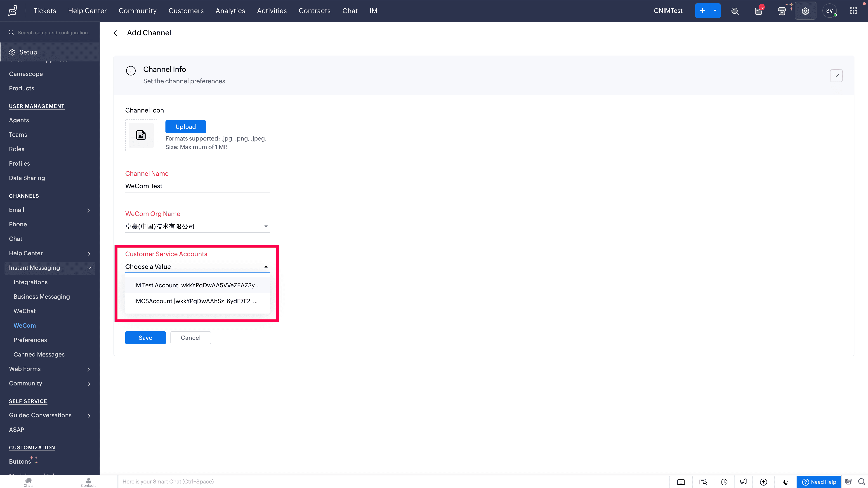The height and width of the screenshot is (488, 868).
Task: Toggle night mode moon icon
Action: click(x=785, y=482)
